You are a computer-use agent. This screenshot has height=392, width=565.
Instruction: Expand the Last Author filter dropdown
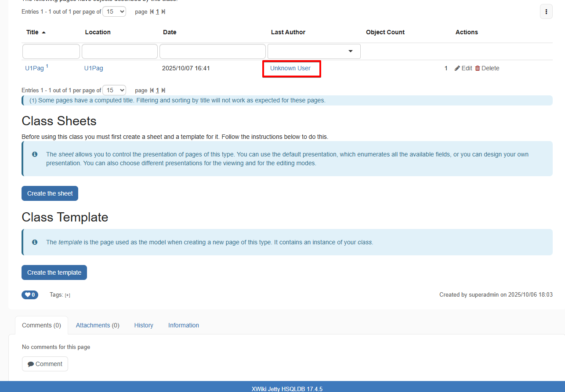(350, 51)
